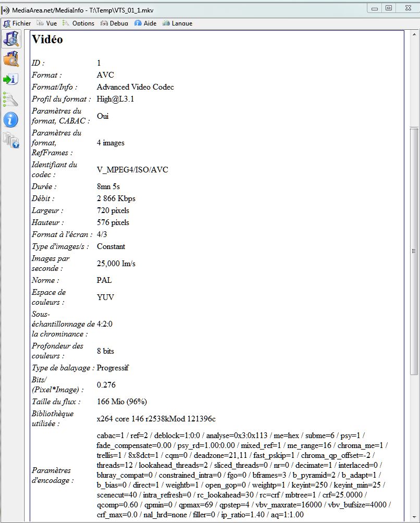This screenshot has height=523, width=420.
Task: Click the stream size '166 Mio (96%)'
Action: [122, 401]
